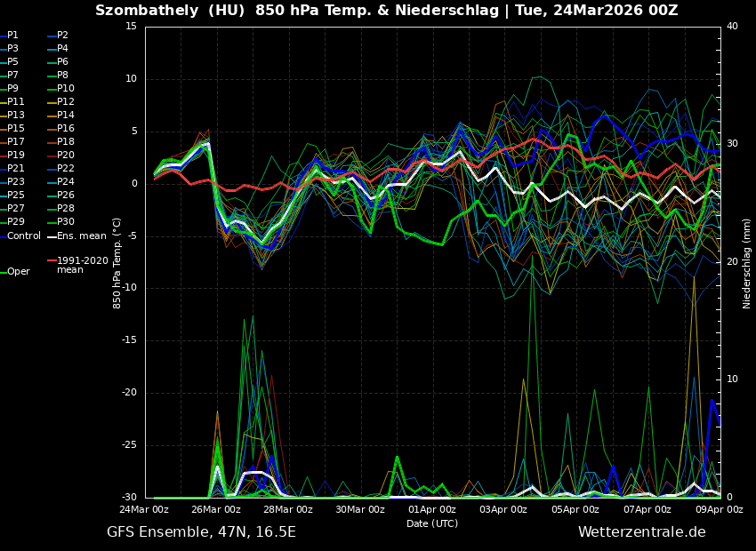This screenshot has width=756, height=551.
Task: Click the 40 tick on precipitation axis
Action: coord(732,26)
